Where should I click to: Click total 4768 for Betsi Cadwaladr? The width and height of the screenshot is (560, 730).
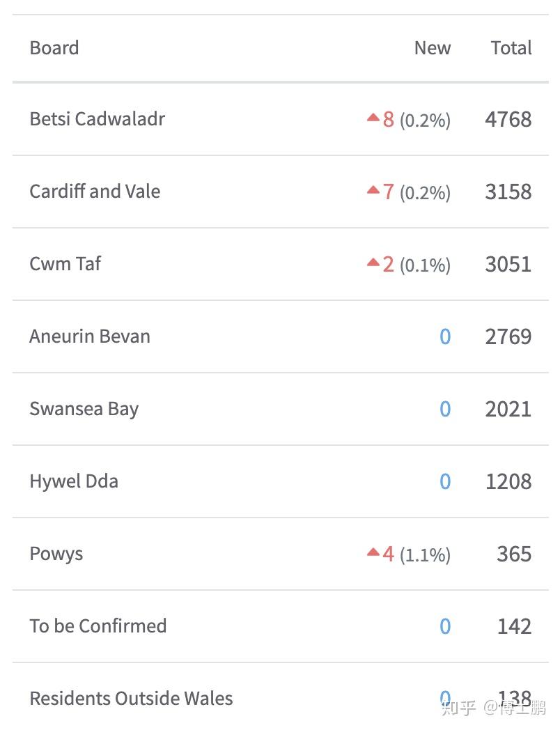[508, 120]
